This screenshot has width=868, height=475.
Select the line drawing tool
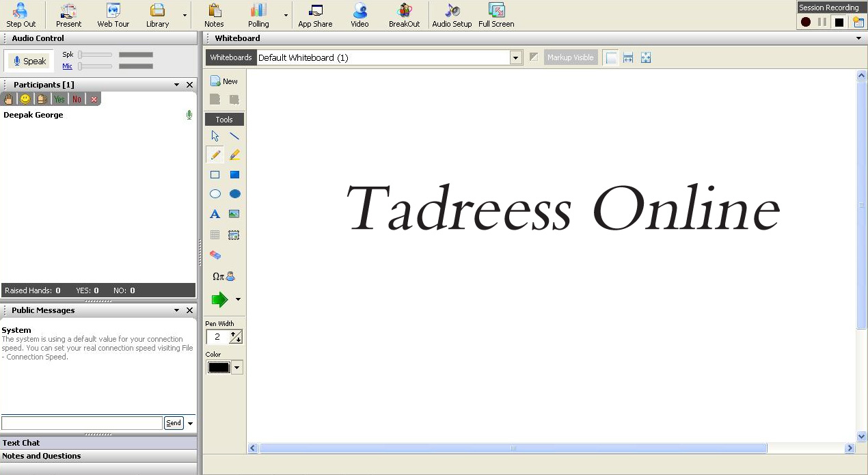coord(234,136)
